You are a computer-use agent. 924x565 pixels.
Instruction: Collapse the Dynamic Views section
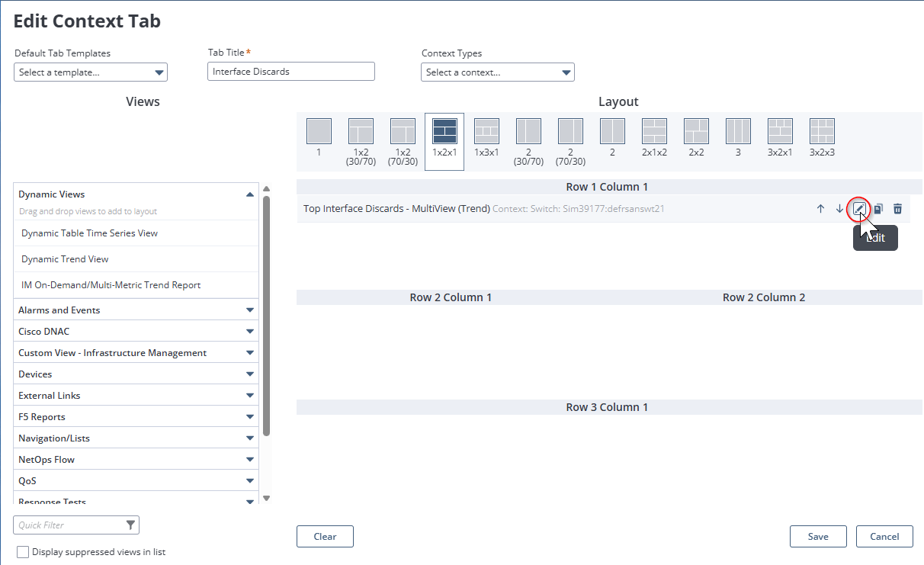coord(249,194)
